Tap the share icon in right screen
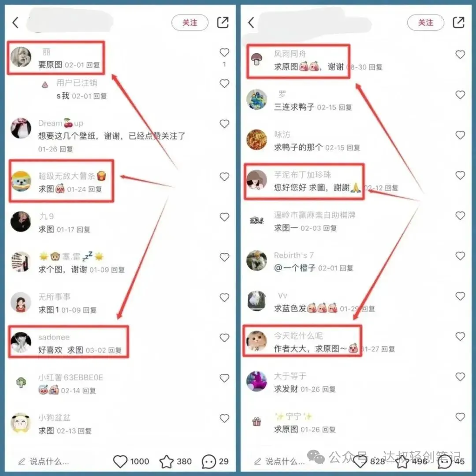Viewport: 476px width, 476px height. [x=458, y=22]
